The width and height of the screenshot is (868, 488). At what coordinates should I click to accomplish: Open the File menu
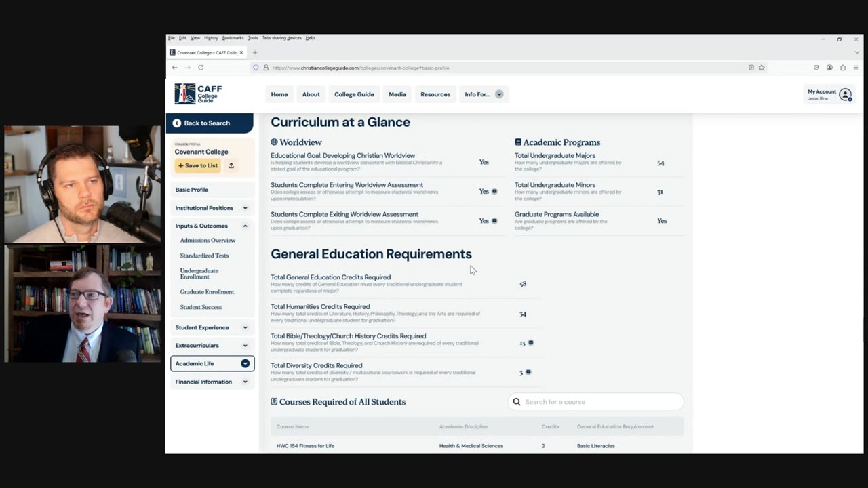172,38
